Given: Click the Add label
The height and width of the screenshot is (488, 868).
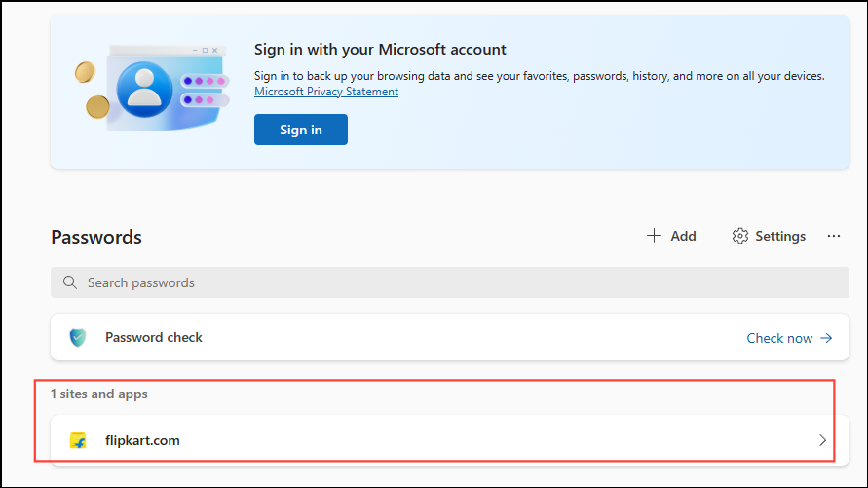Looking at the screenshot, I should pyautogui.click(x=683, y=236).
